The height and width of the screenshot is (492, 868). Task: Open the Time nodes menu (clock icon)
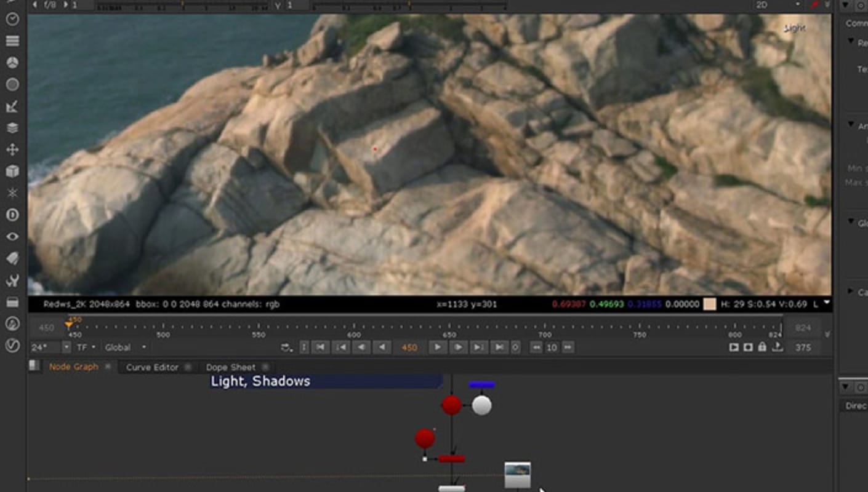pos(12,19)
